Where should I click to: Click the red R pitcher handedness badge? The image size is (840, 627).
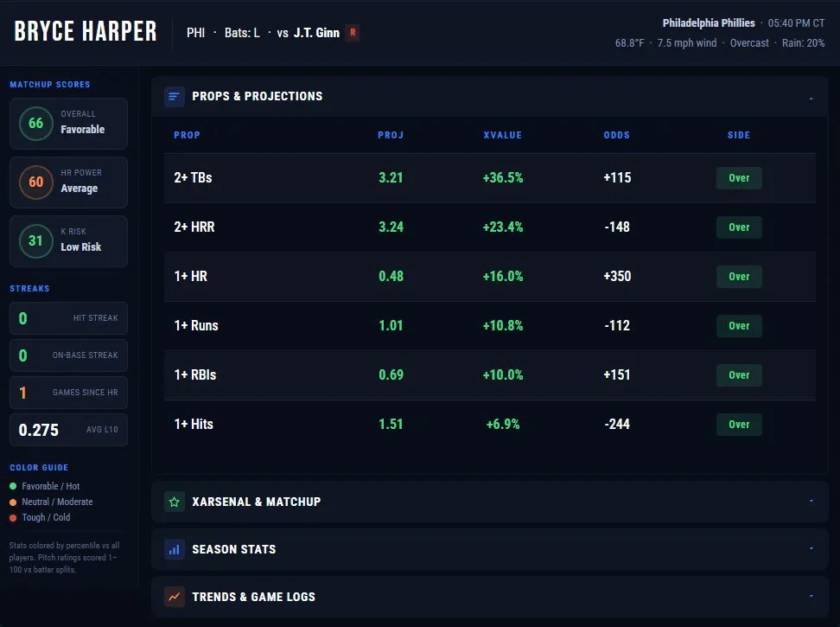coord(353,33)
